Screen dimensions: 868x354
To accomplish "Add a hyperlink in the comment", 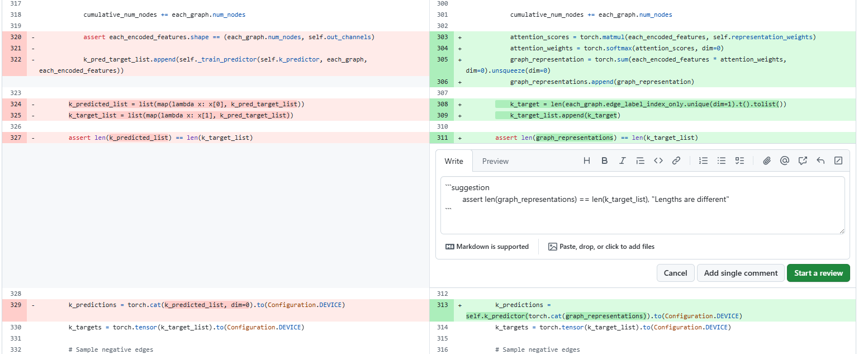I will (x=676, y=161).
